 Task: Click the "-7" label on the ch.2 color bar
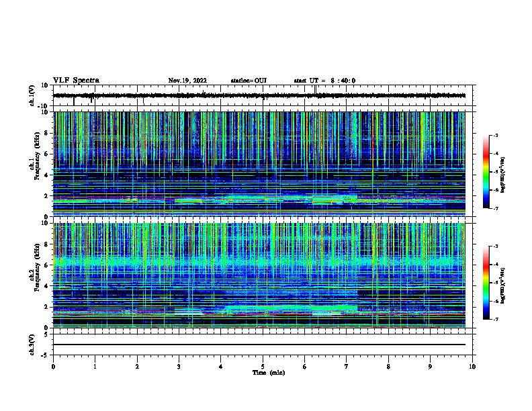coord(495,319)
